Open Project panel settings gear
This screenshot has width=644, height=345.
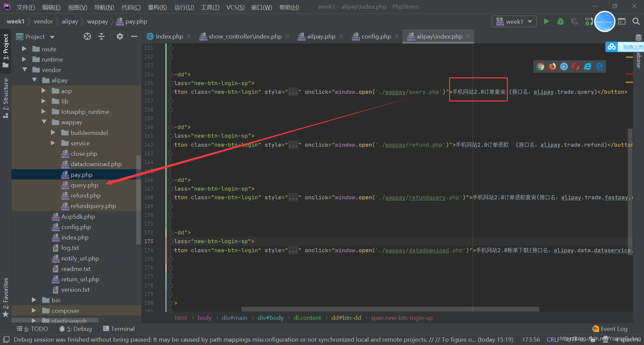tap(120, 37)
